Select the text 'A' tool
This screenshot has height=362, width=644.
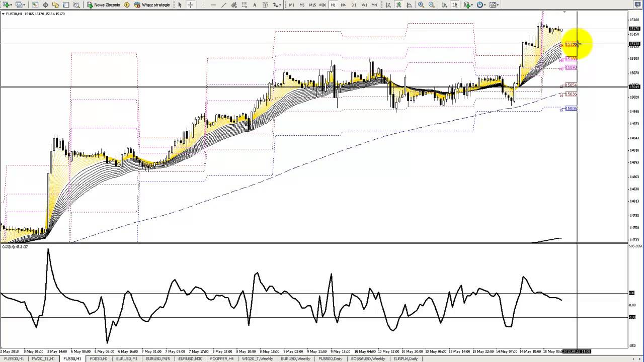[x=255, y=5]
